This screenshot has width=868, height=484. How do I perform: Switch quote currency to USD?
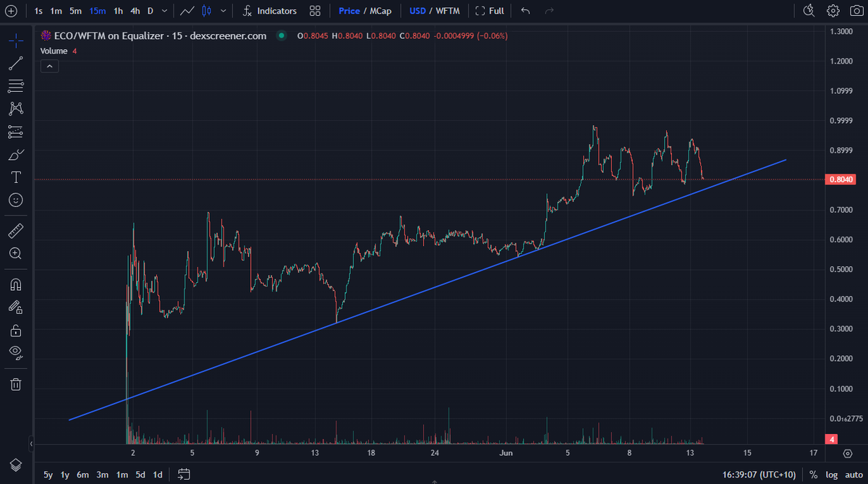[417, 11]
